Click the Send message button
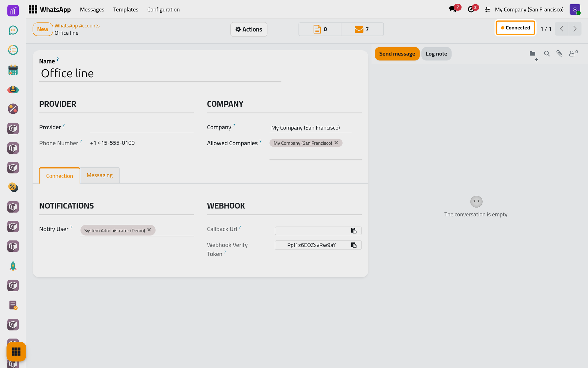This screenshot has height=368, width=588. (397, 54)
